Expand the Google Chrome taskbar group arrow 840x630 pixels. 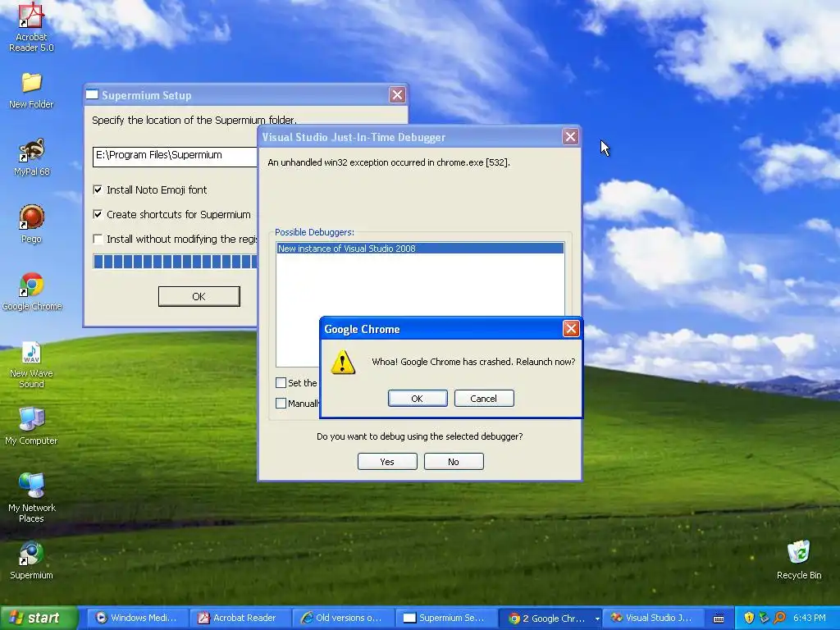(597, 619)
